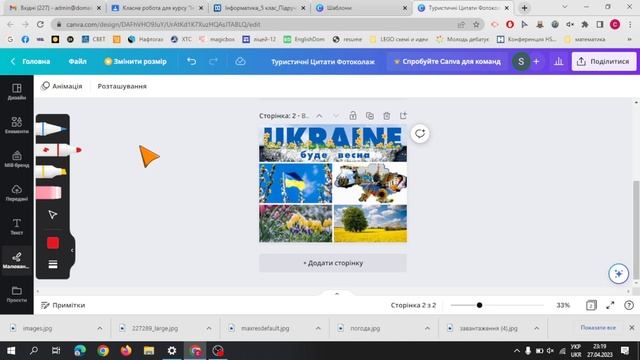Choose the pointer select tool in drawing panel

point(53,215)
